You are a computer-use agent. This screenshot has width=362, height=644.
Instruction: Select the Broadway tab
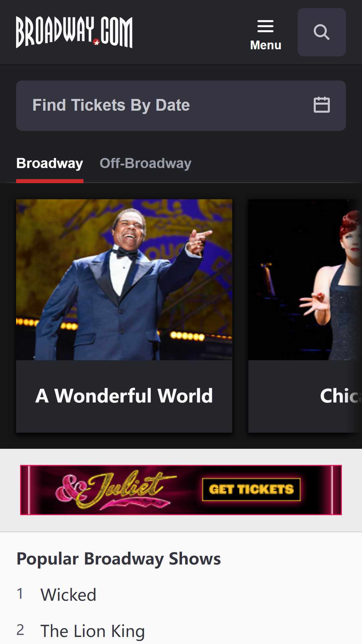click(50, 163)
